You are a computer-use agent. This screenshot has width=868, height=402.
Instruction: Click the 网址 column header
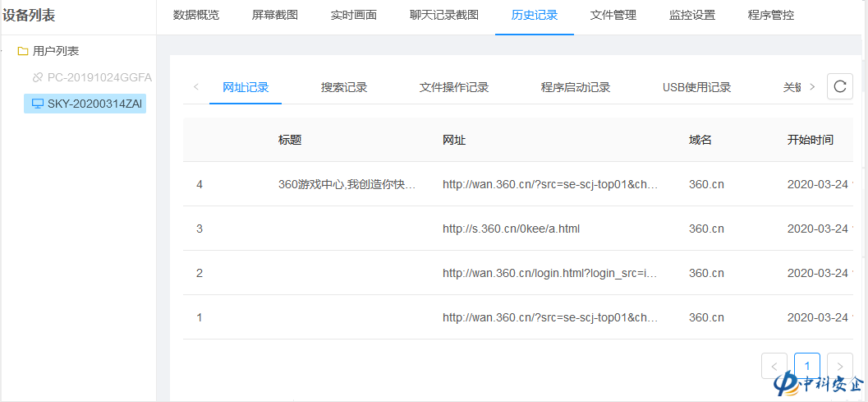point(454,140)
